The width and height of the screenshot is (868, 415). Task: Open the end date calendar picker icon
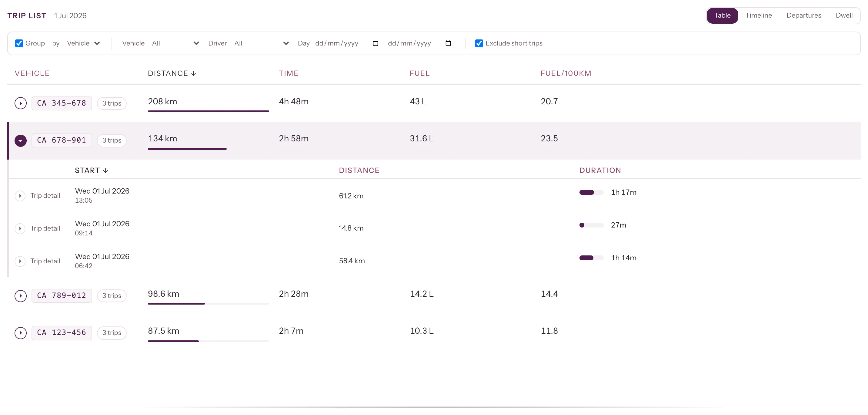tap(448, 43)
